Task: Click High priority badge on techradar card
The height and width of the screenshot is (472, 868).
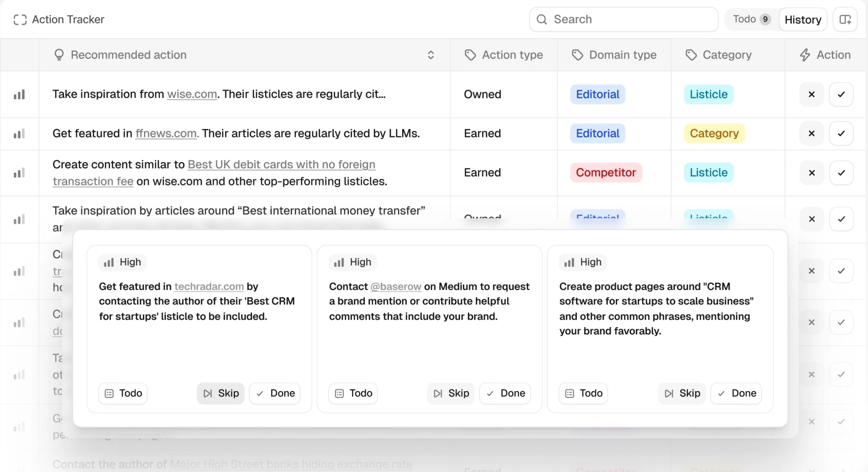Action: click(122, 262)
